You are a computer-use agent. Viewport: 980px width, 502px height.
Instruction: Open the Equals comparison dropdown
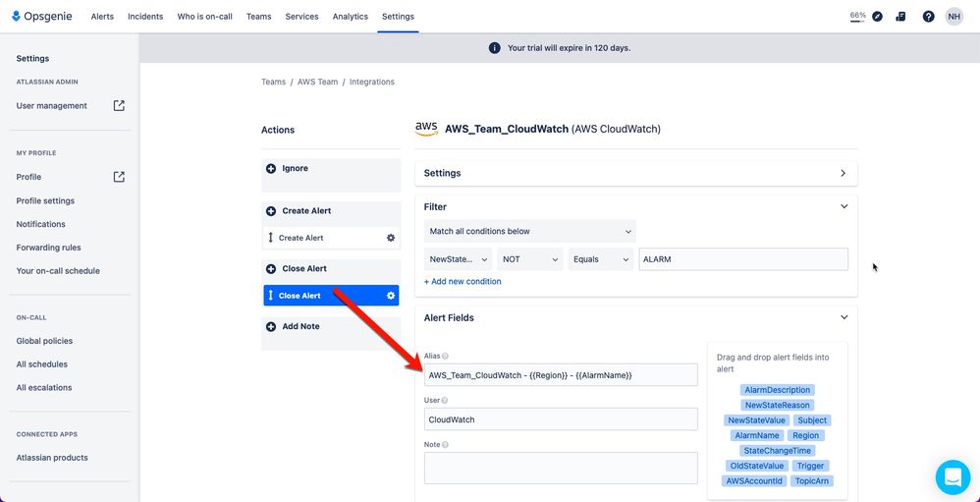pos(601,259)
